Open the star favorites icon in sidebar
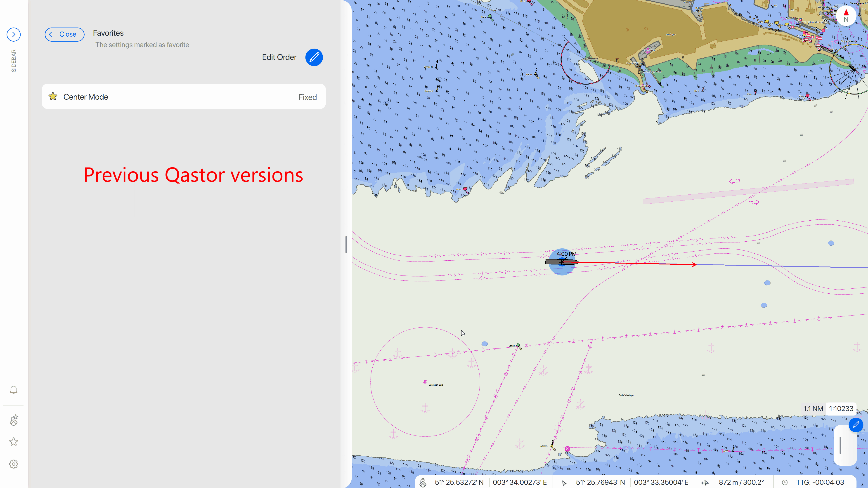868x488 pixels. coord(14,441)
